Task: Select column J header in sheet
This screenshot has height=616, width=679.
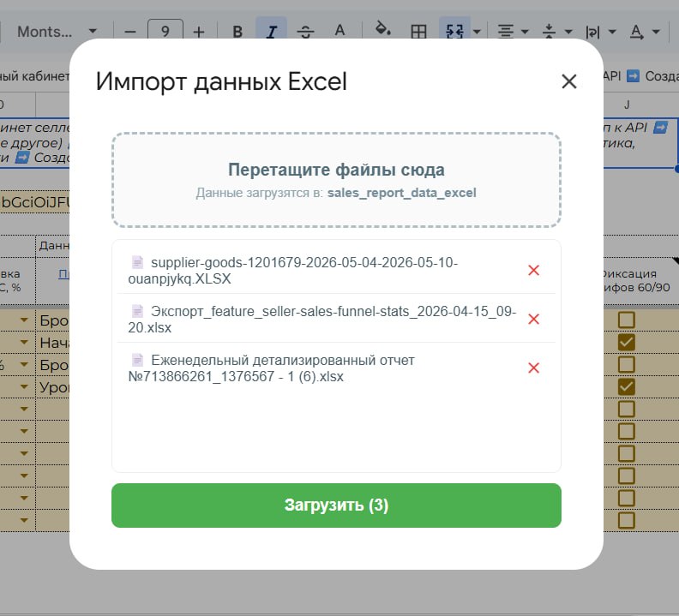Action: click(627, 105)
